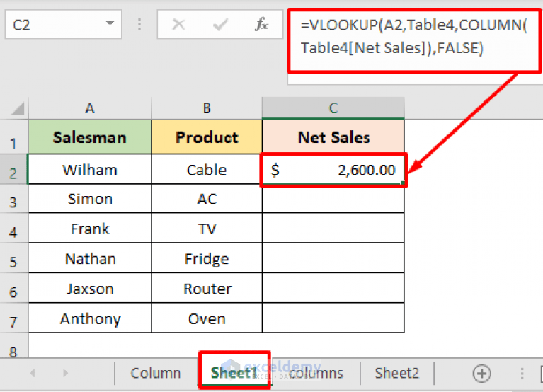Screen dimensions: 543x392
Task: Select row 4 header
Action: pyautogui.click(x=13, y=229)
